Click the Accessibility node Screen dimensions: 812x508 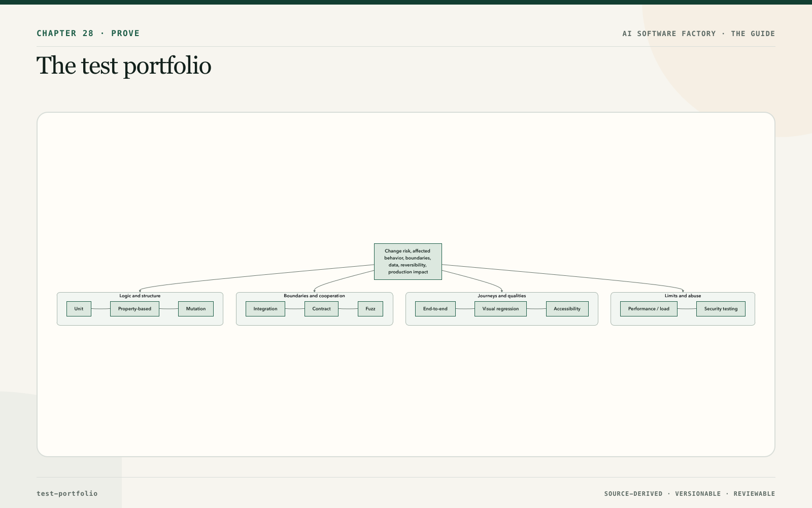tap(567, 309)
